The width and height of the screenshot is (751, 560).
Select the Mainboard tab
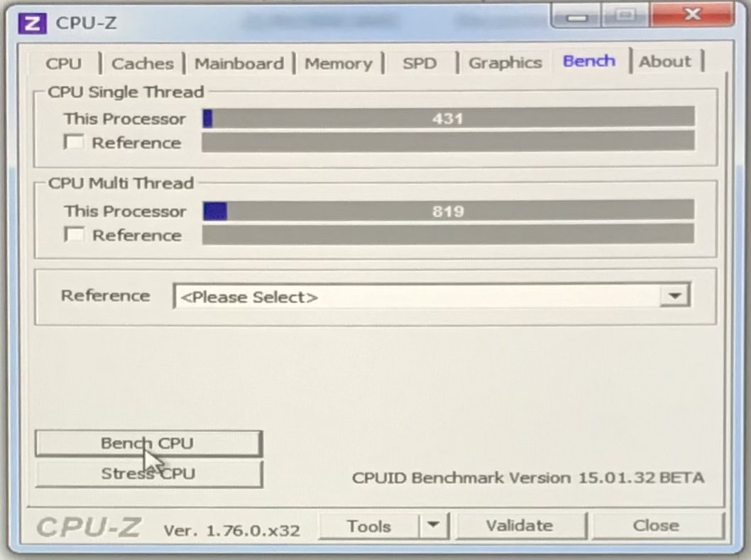(x=239, y=63)
